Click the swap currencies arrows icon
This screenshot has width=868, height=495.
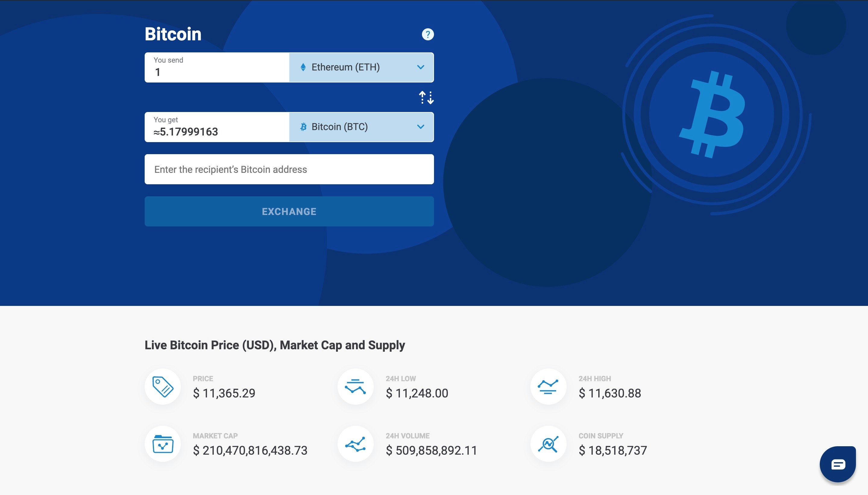click(426, 97)
